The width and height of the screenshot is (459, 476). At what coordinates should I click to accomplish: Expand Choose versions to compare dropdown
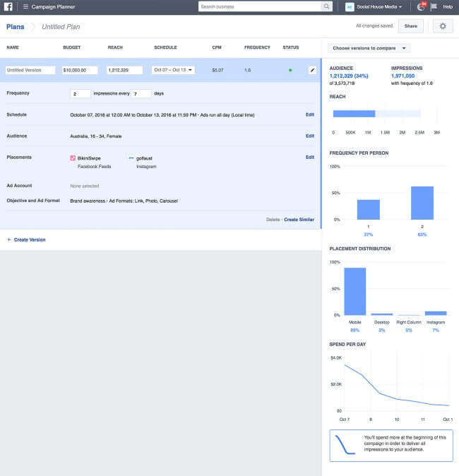[369, 48]
